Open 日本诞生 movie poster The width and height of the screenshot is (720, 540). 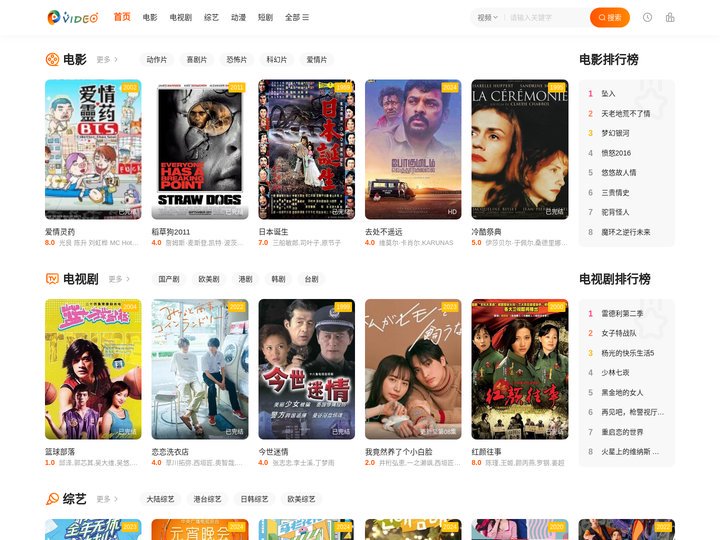coord(306,149)
